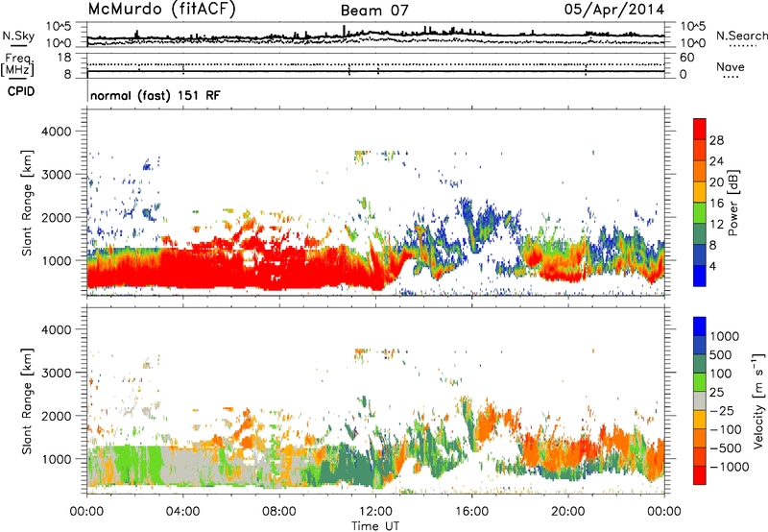
Task: Click the "Velocity [m s-1]" colorbar title
Action: pyautogui.click(x=758, y=401)
